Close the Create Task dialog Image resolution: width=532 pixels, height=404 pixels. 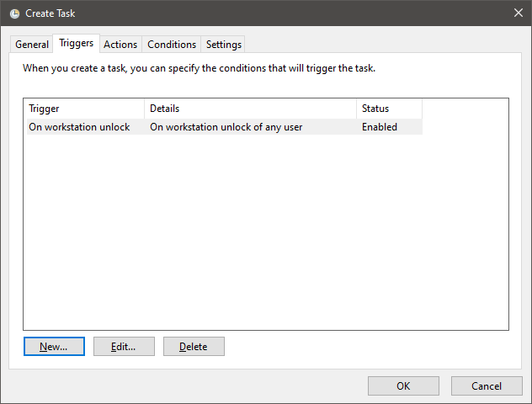518,13
